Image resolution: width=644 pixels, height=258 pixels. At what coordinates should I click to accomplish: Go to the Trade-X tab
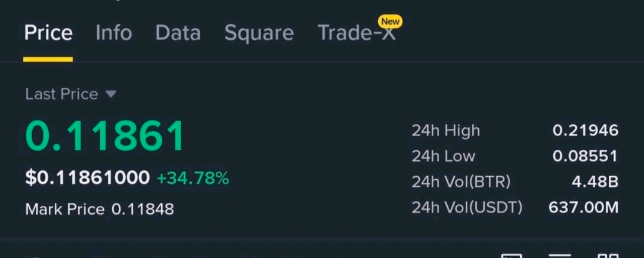click(x=357, y=33)
